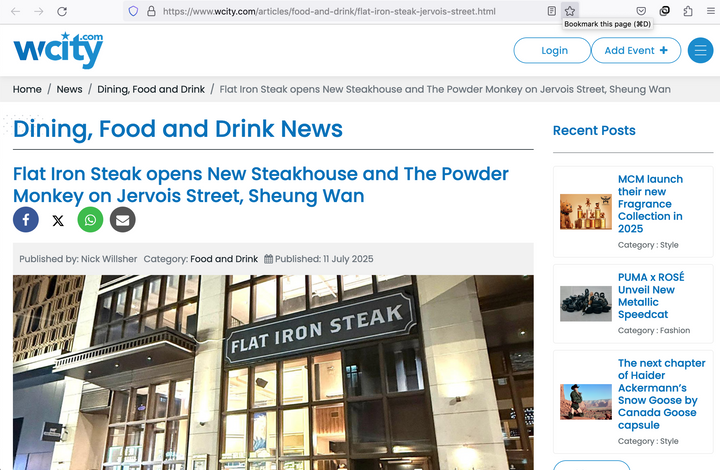Click the Snow Goose post thumbnail

[585, 402]
